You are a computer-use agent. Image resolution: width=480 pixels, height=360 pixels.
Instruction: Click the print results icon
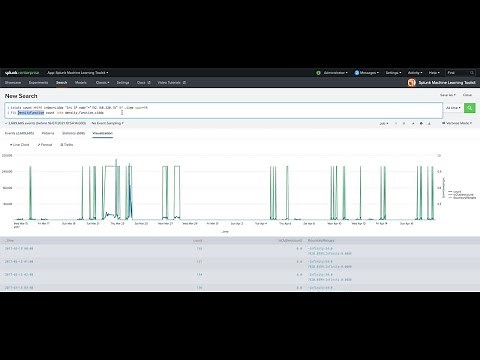(421, 124)
